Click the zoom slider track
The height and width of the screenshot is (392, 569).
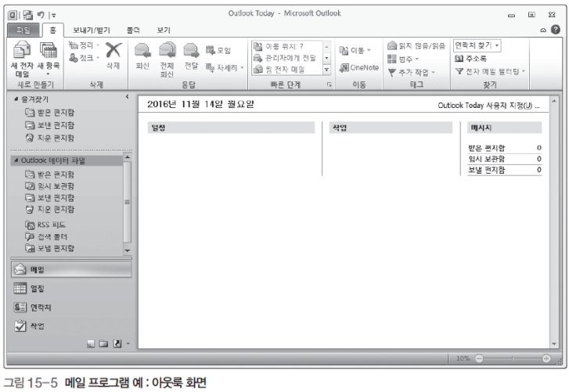tap(513, 358)
